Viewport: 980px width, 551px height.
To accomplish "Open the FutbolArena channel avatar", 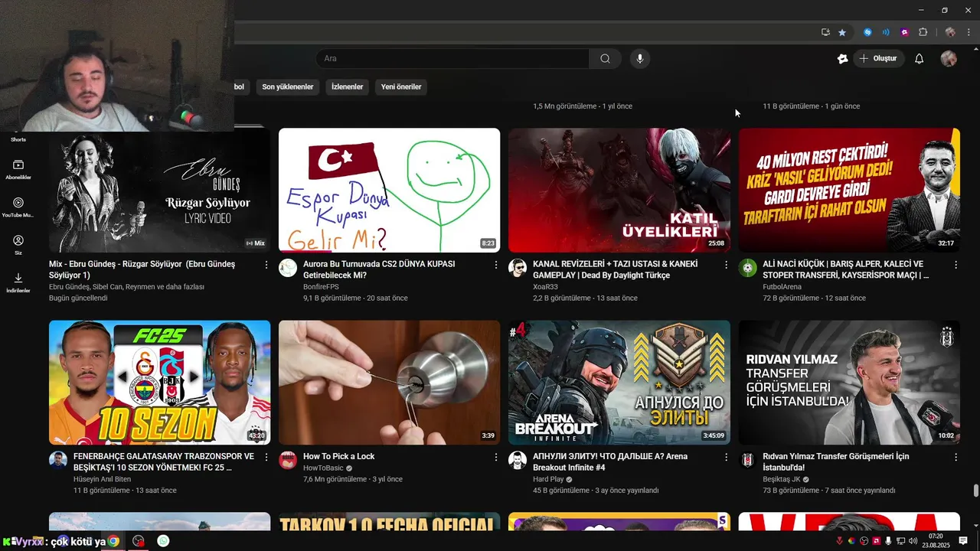I will [747, 268].
